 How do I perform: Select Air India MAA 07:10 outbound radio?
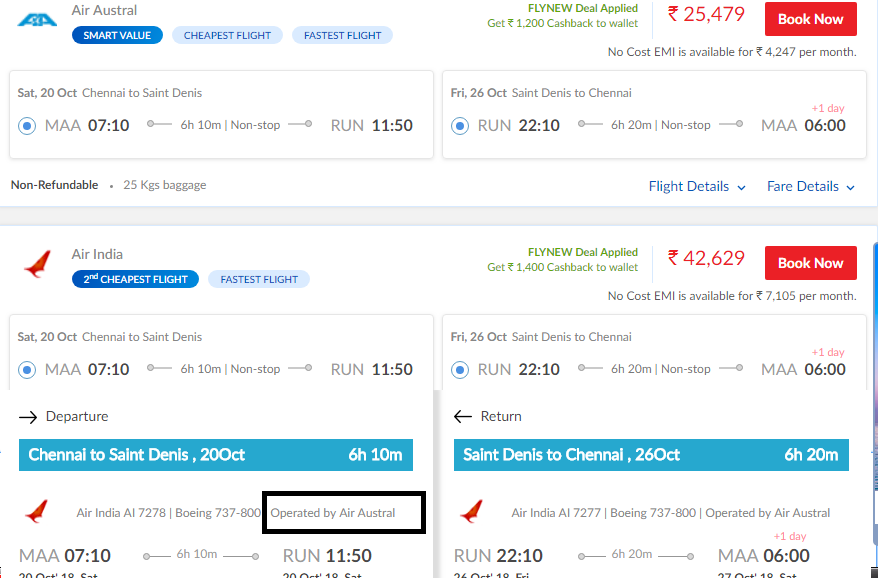pos(27,370)
